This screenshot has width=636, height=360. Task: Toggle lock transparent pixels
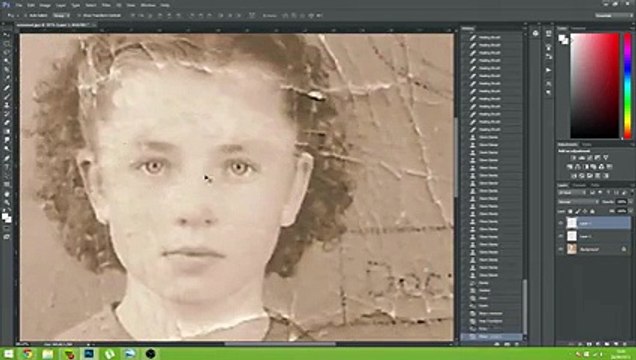click(x=570, y=211)
